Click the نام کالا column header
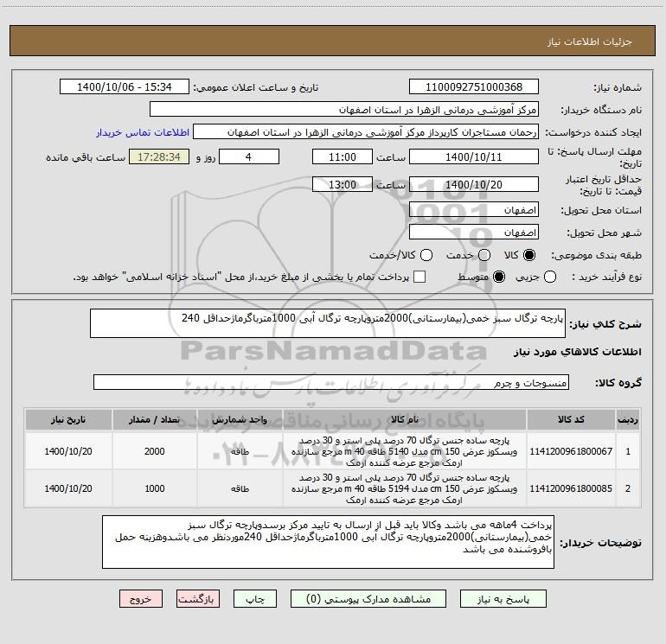The width and height of the screenshot is (666, 644). click(405, 420)
